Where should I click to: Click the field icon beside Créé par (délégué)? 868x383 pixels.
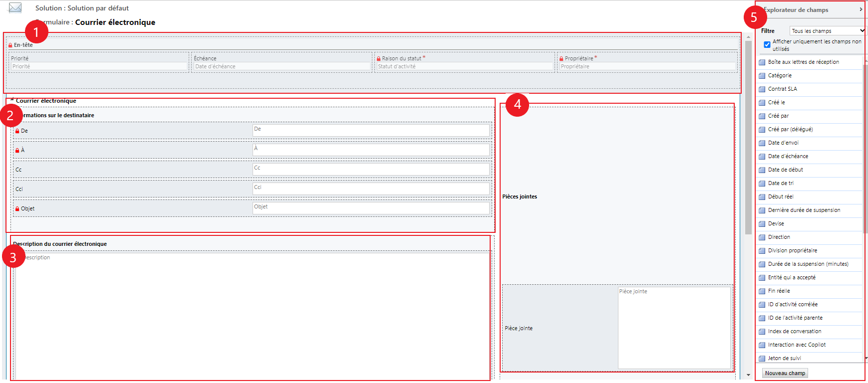coord(762,130)
